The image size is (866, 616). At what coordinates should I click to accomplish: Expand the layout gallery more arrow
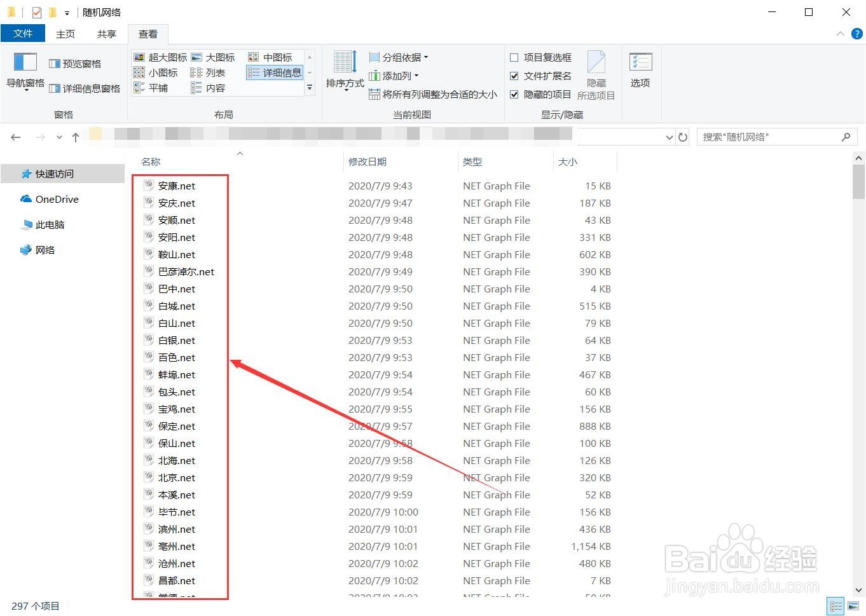pyautogui.click(x=310, y=88)
